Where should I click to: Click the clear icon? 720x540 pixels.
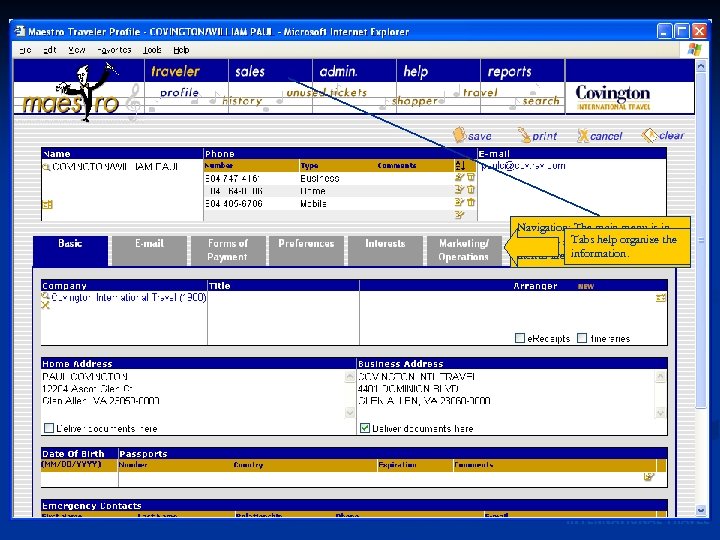[650, 135]
